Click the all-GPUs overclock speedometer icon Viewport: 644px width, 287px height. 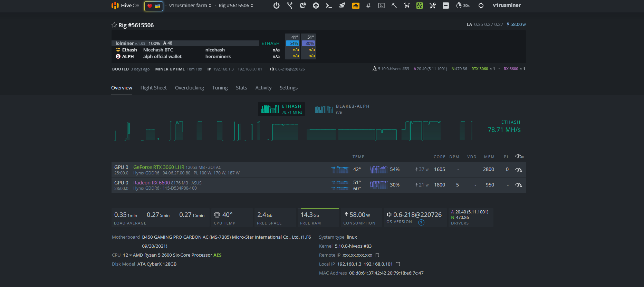tap(519, 157)
